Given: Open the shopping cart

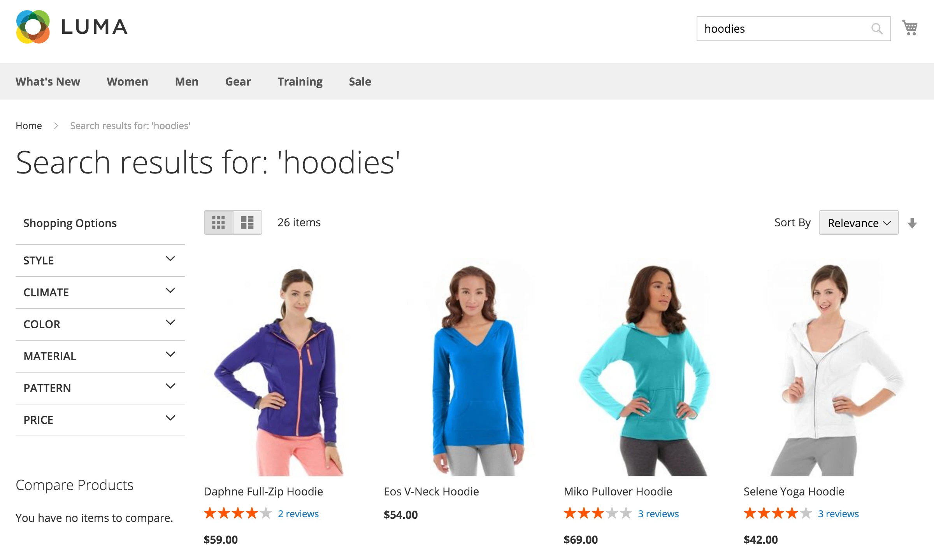Looking at the screenshot, I should pyautogui.click(x=910, y=28).
